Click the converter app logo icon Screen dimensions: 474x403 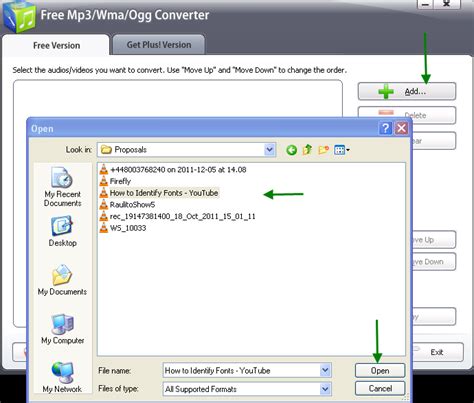[x=19, y=17]
